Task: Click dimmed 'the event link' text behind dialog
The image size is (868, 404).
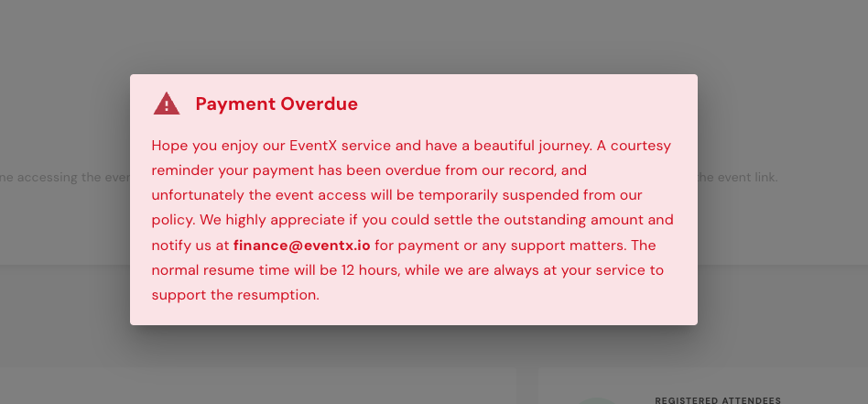Action: [737, 178]
